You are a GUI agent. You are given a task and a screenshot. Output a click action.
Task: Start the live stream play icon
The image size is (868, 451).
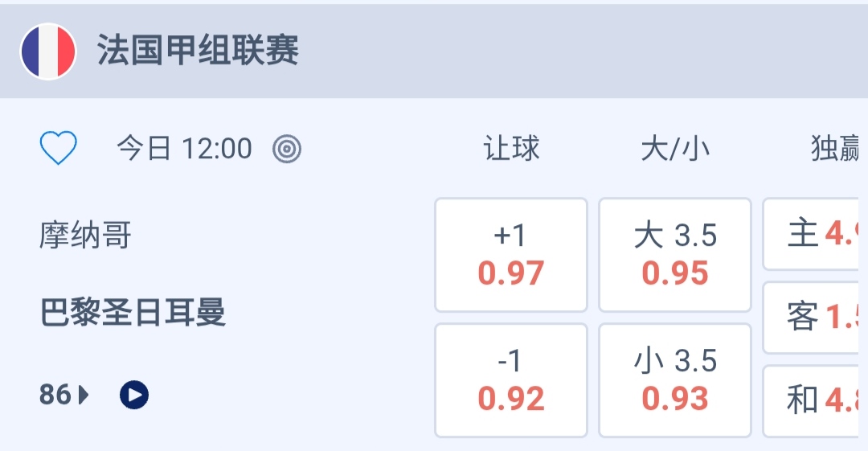point(134,395)
